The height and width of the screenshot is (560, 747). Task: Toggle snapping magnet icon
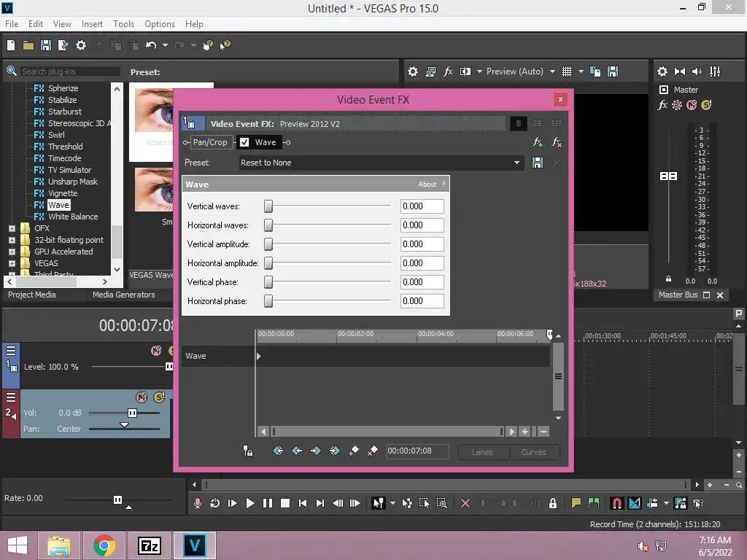[x=616, y=503]
